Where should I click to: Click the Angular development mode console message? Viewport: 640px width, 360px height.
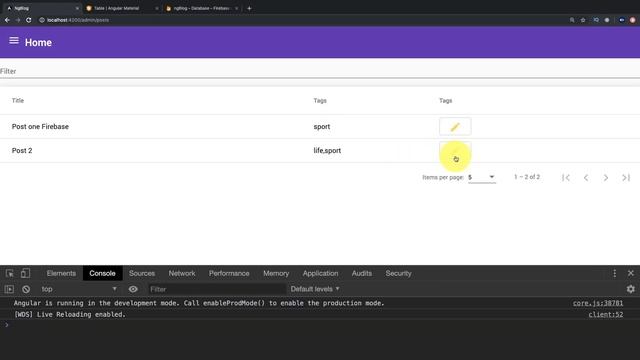pos(199,303)
